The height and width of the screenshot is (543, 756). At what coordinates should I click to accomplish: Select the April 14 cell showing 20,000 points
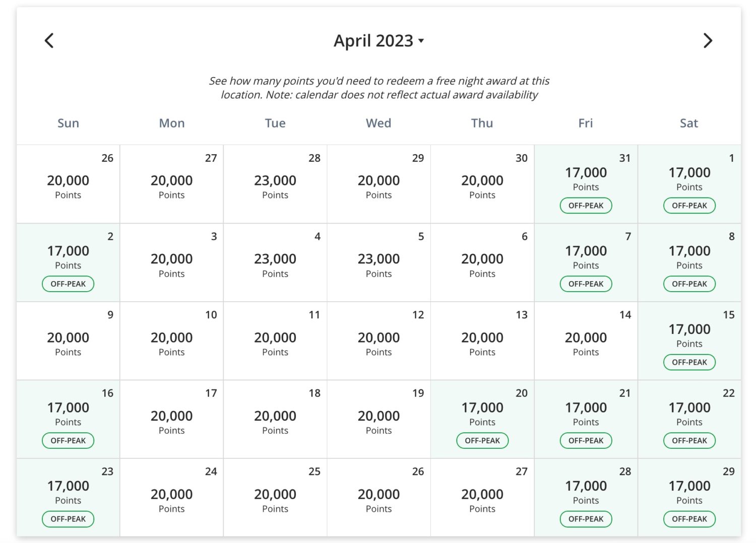click(586, 341)
